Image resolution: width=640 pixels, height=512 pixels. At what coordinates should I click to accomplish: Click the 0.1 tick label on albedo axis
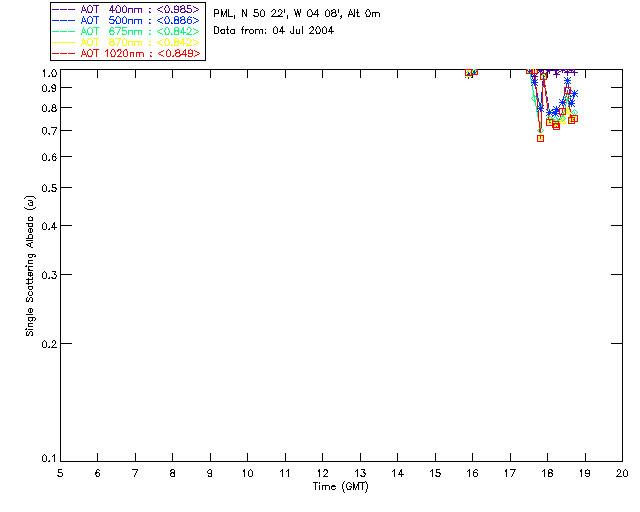pos(49,459)
